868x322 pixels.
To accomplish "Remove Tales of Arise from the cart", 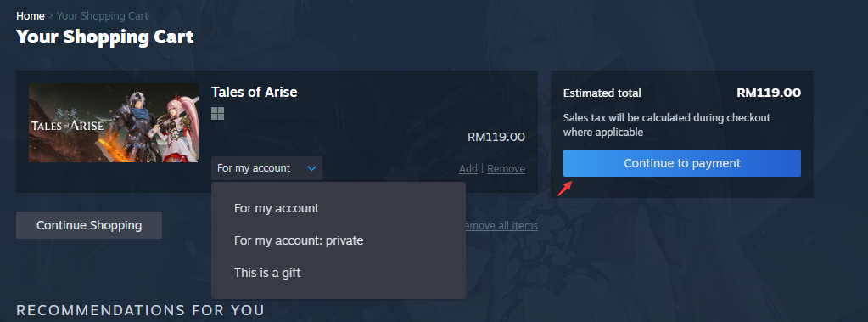I will pyautogui.click(x=506, y=168).
